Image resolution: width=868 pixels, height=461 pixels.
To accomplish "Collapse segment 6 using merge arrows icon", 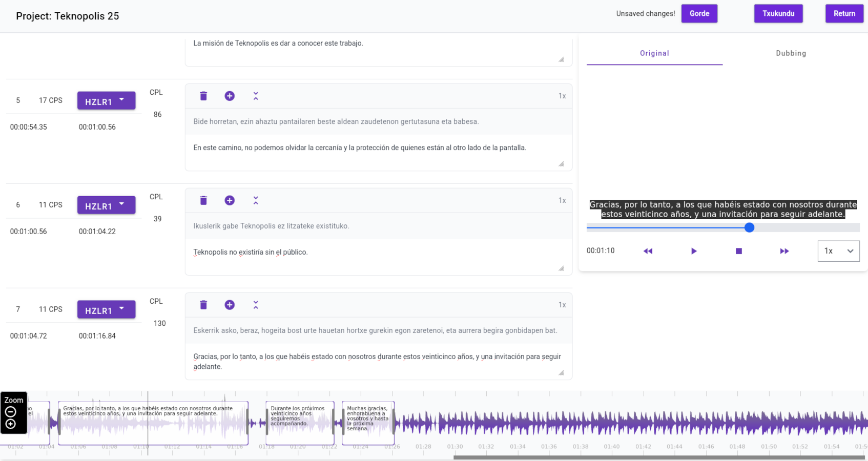I will 256,201.
